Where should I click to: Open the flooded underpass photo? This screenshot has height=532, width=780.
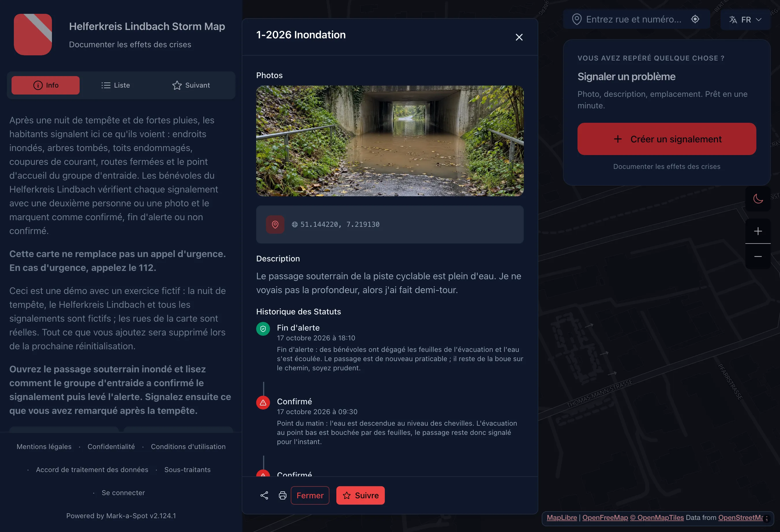pyautogui.click(x=390, y=141)
